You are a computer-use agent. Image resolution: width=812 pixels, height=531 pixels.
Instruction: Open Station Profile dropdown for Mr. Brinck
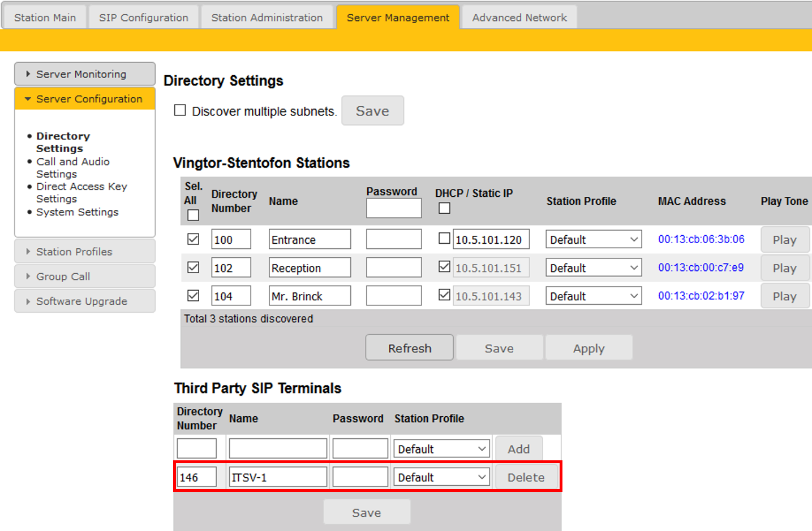coord(593,296)
